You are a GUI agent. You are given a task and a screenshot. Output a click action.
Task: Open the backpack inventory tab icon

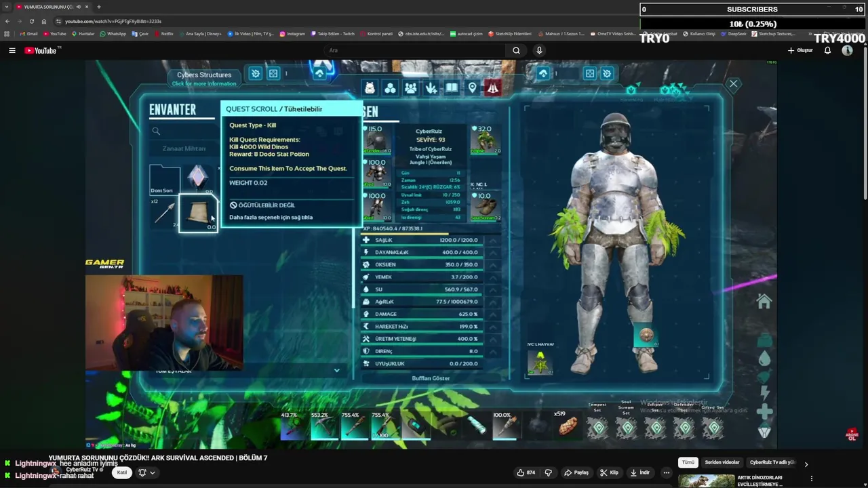pyautogui.click(x=370, y=88)
